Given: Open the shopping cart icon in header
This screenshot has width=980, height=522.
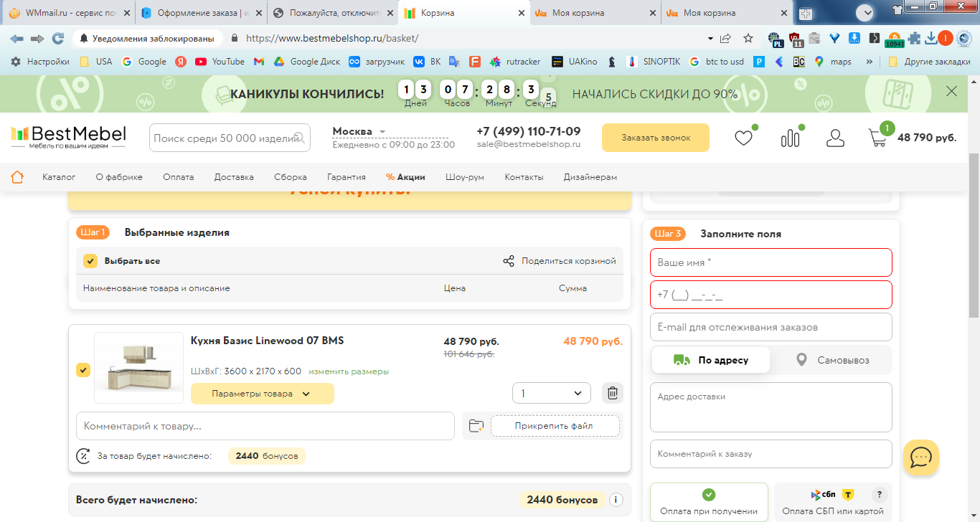Looking at the screenshot, I should coord(877,138).
